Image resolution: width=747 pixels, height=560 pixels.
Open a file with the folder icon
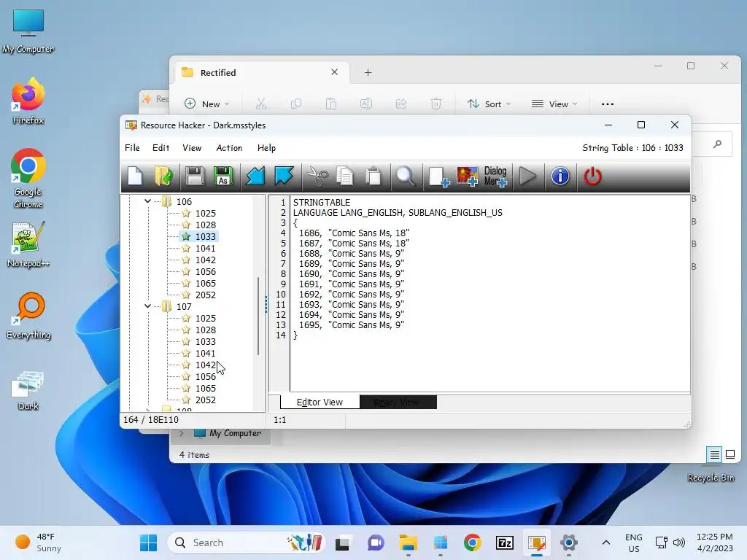[164, 176]
